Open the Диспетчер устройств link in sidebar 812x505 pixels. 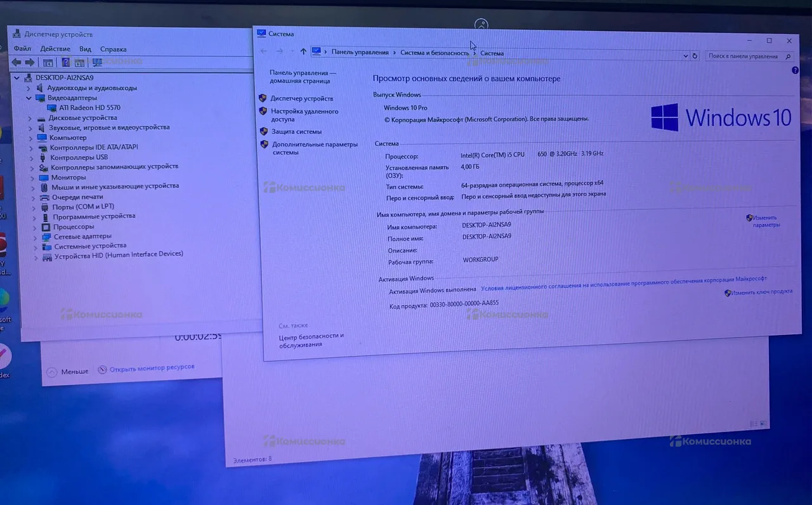301,98
